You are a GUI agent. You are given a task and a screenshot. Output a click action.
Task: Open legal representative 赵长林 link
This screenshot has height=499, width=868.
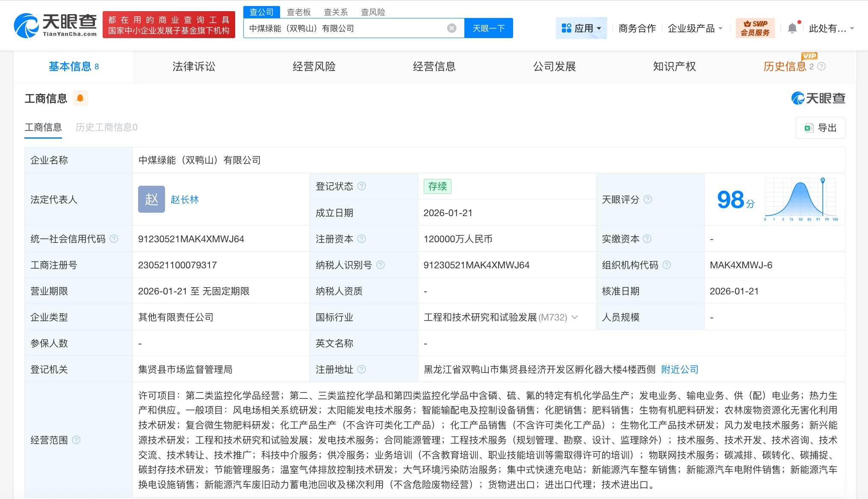[x=185, y=199]
